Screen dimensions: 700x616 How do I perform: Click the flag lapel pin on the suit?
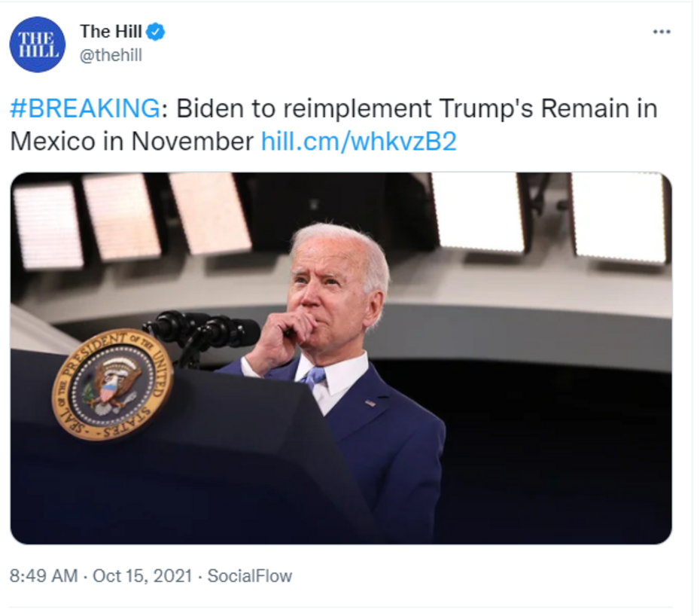pyautogui.click(x=370, y=404)
